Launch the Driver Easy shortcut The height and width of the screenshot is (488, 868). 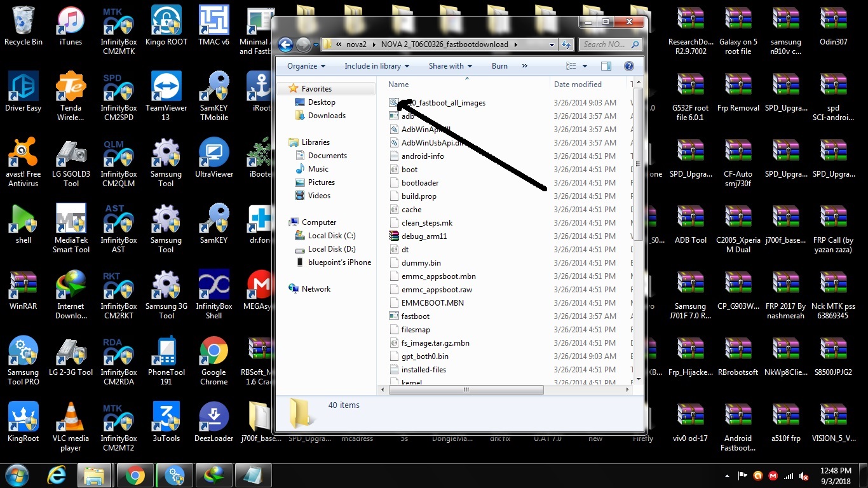pyautogui.click(x=24, y=92)
